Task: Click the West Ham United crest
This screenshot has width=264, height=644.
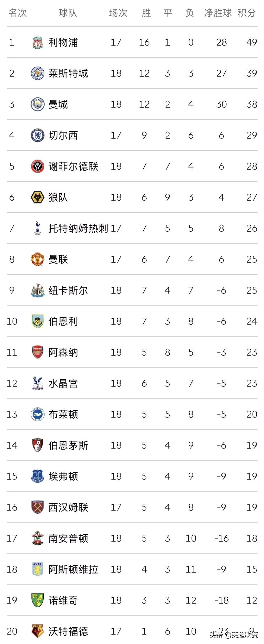Action: [x=38, y=507]
